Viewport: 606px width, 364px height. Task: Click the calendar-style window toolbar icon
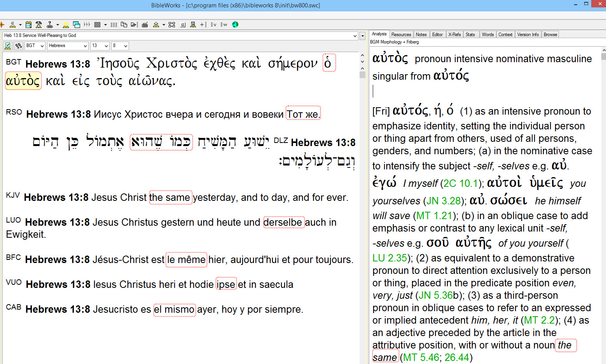(x=28, y=24)
